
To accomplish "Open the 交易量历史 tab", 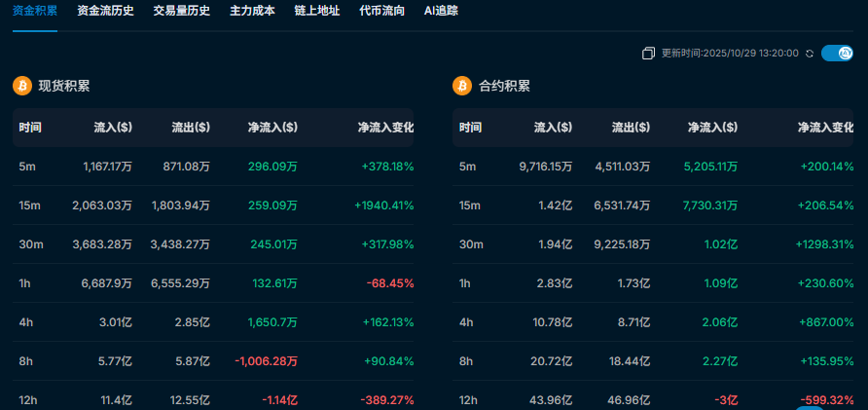I will [181, 12].
